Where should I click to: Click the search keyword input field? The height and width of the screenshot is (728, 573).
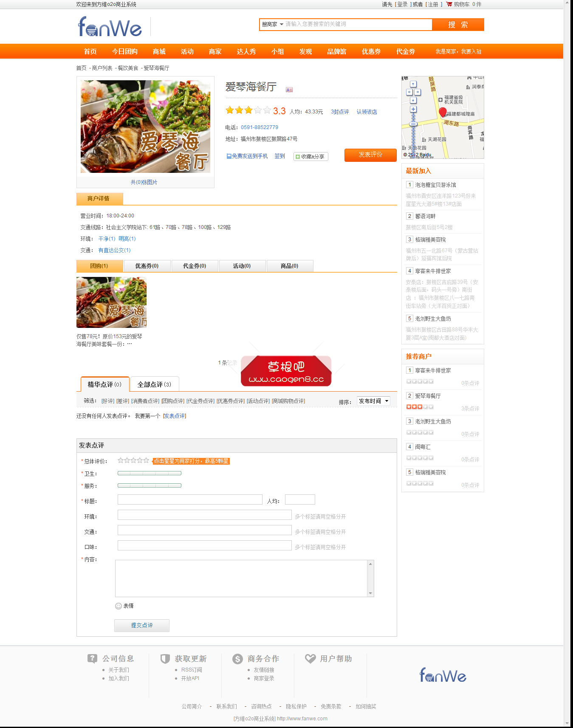(358, 25)
